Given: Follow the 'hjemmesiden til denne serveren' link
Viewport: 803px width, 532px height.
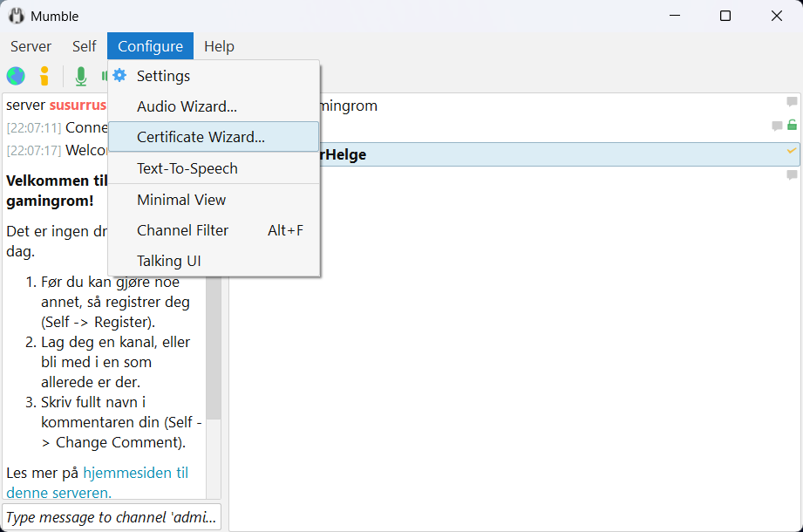Looking at the screenshot, I should coord(135,473).
